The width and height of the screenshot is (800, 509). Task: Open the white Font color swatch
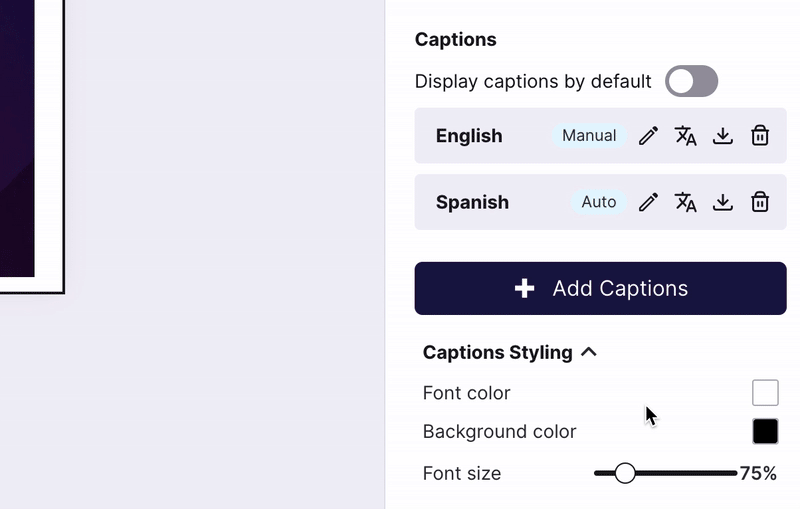765,393
